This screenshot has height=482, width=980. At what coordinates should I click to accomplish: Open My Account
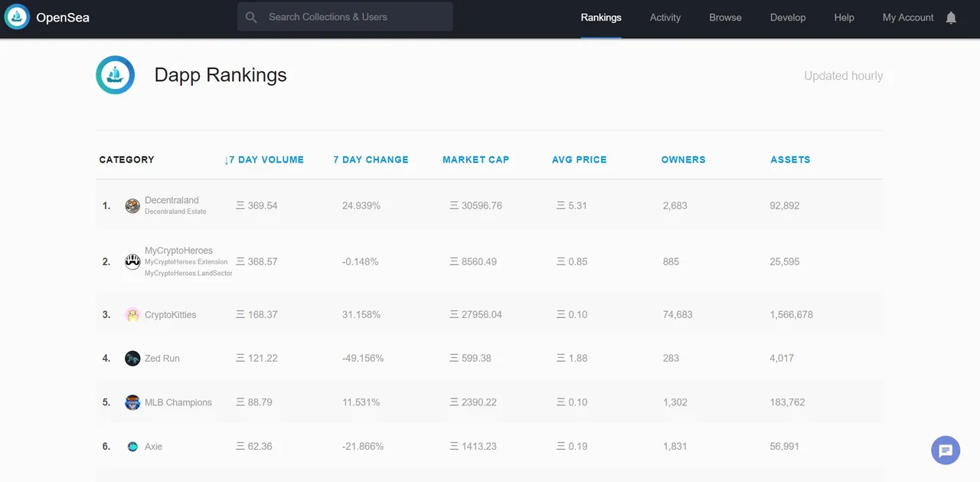pos(908,18)
